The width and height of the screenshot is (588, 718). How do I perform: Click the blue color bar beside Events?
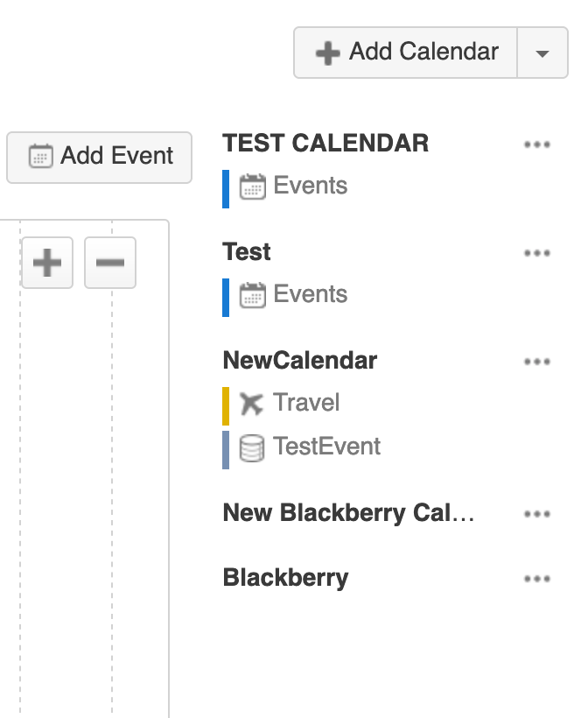pos(227,186)
